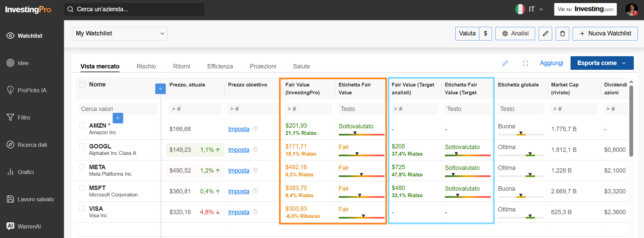Click the table vertical scrollbar
This screenshot has width=644, height=238.
pyautogui.click(x=631, y=121)
